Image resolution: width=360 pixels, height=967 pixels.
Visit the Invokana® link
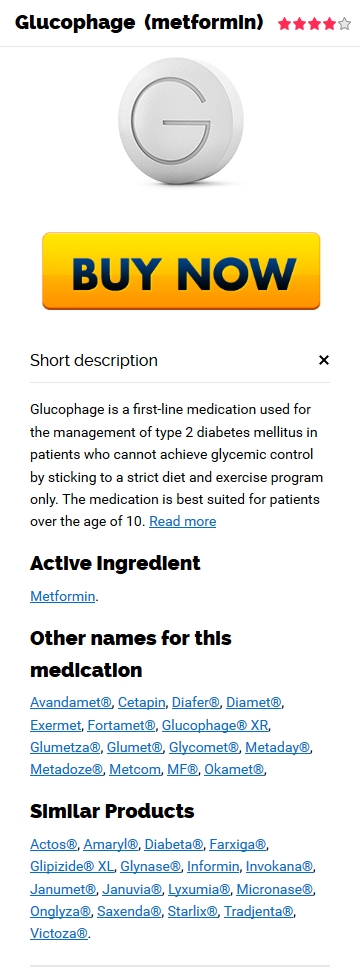pos(279,866)
